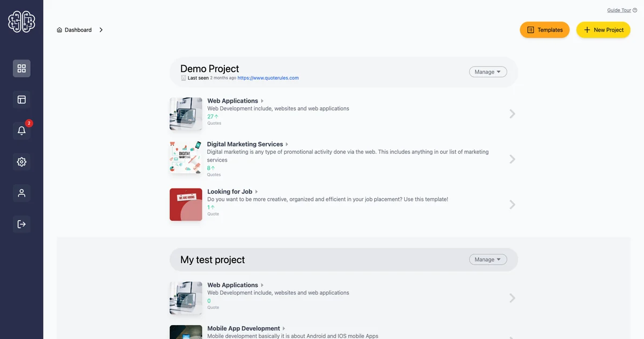Open Web Applications row arrow in My test project
Screen dimensions: 644x339
point(512,298)
